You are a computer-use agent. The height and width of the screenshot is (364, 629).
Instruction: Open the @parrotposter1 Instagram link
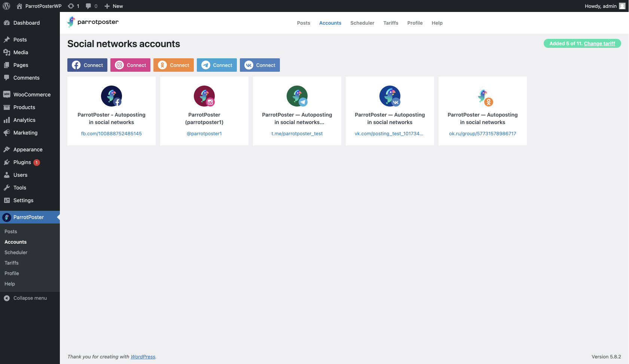pos(204,134)
